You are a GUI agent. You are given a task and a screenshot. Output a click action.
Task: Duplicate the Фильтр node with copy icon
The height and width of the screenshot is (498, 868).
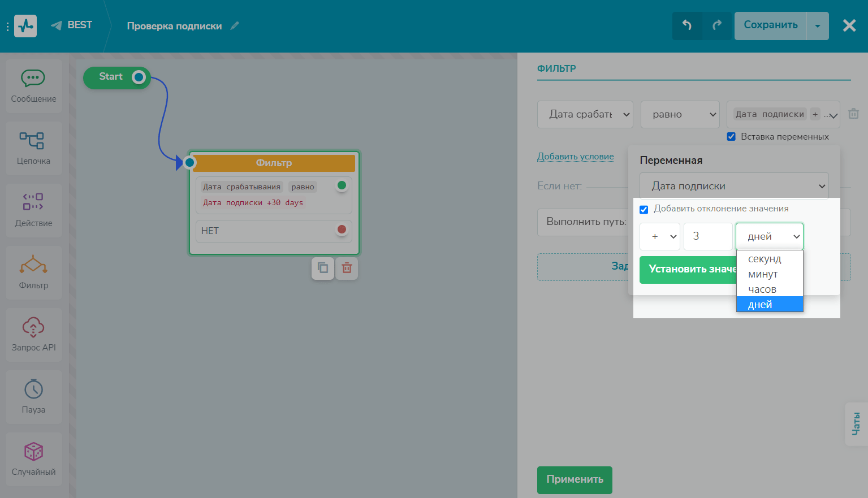pos(323,268)
